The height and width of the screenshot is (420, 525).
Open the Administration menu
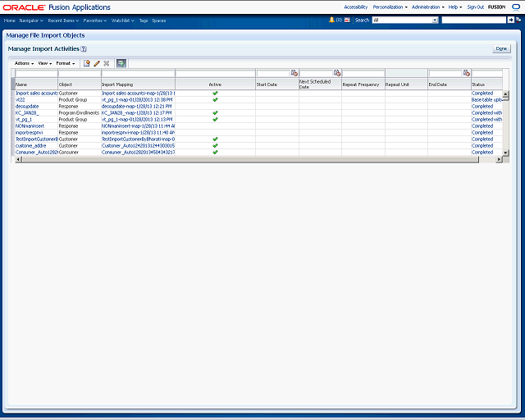pyautogui.click(x=427, y=7)
